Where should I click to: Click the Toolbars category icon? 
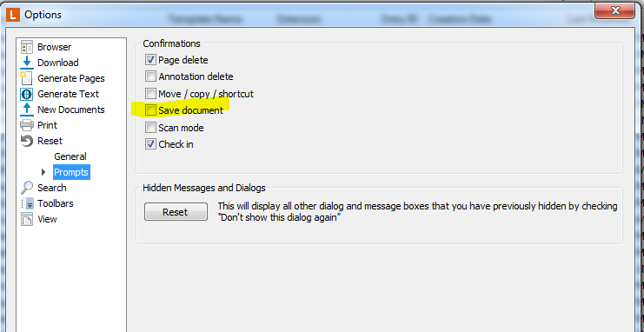tap(27, 203)
